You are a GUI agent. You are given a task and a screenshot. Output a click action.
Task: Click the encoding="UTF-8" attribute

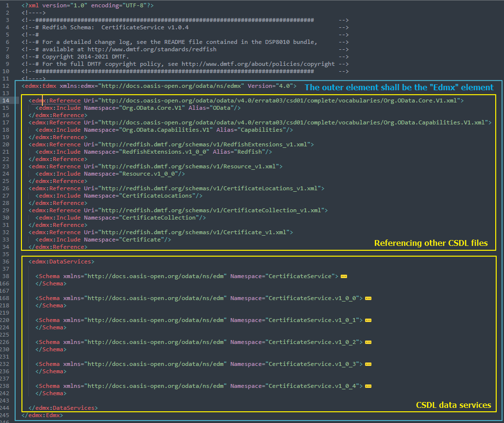(x=119, y=5)
